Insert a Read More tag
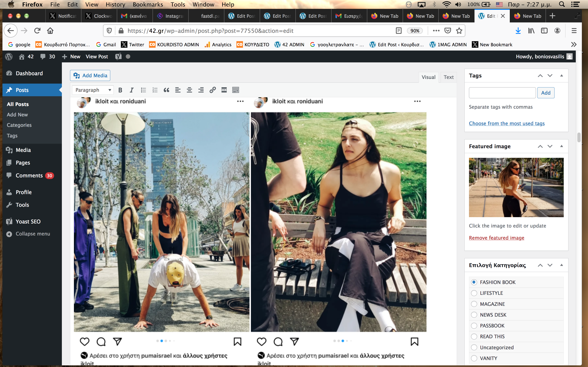The width and height of the screenshot is (588, 367). coord(224,90)
